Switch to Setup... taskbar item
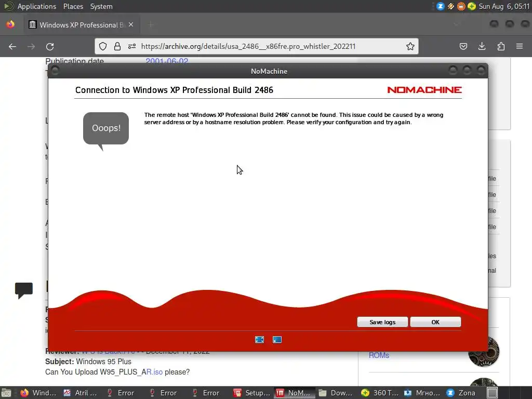Viewport: 532px width, 399px height. point(252,393)
